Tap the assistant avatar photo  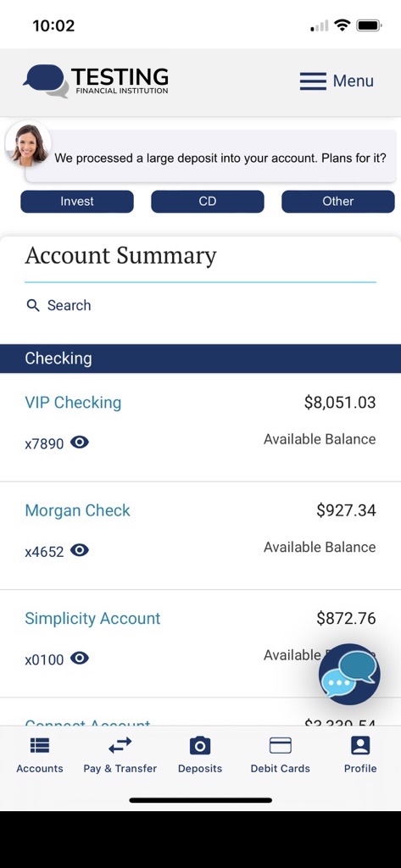28,143
